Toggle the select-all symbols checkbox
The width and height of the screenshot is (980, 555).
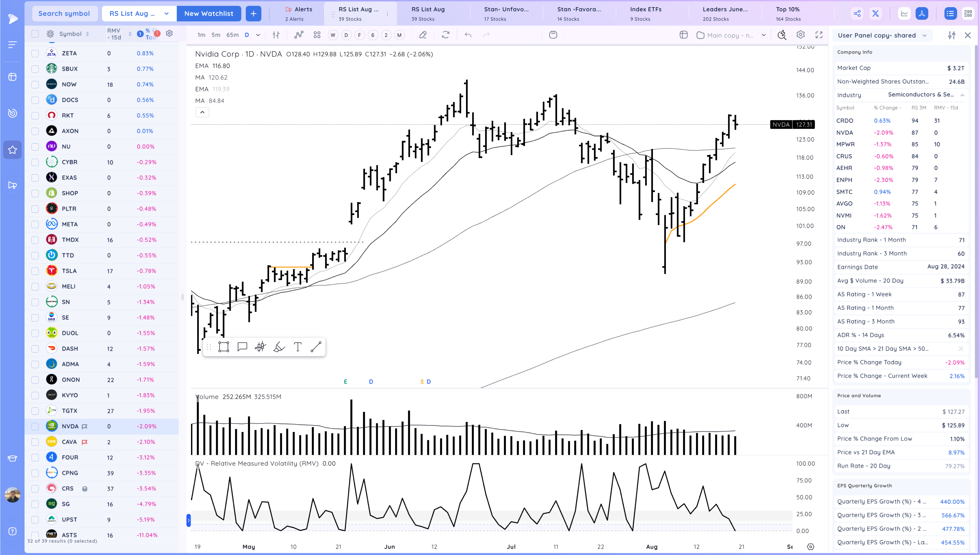[35, 34]
